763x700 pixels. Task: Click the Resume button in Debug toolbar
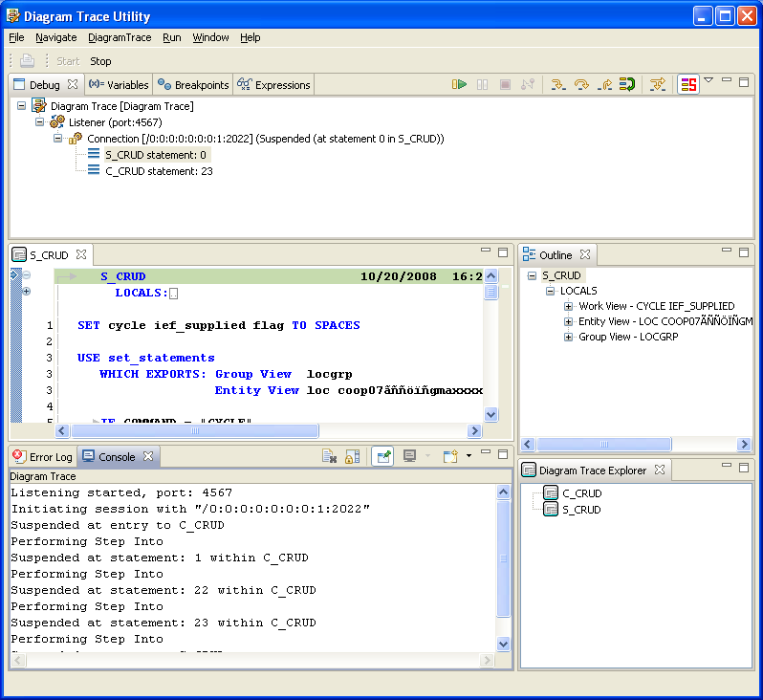pos(460,85)
